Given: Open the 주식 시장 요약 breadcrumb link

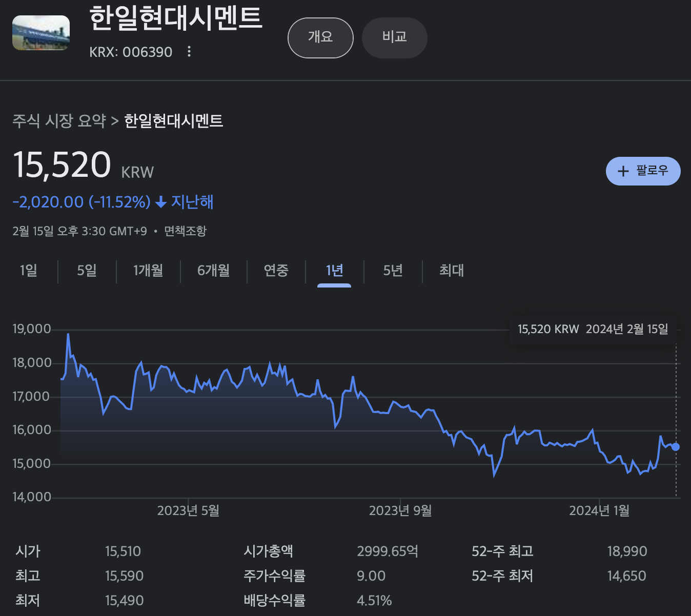Looking at the screenshot, I should tap(59, 121).
